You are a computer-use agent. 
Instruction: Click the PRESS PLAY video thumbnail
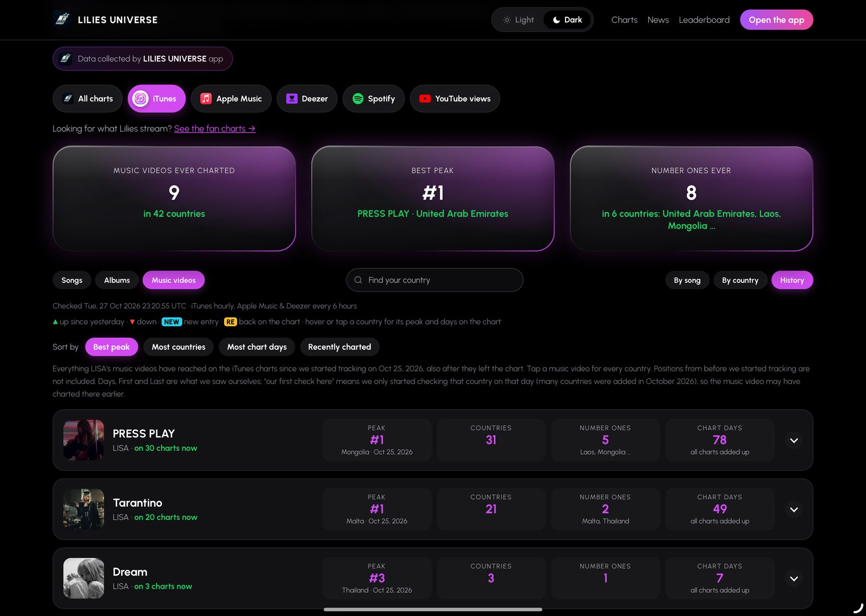click(83, 440)
